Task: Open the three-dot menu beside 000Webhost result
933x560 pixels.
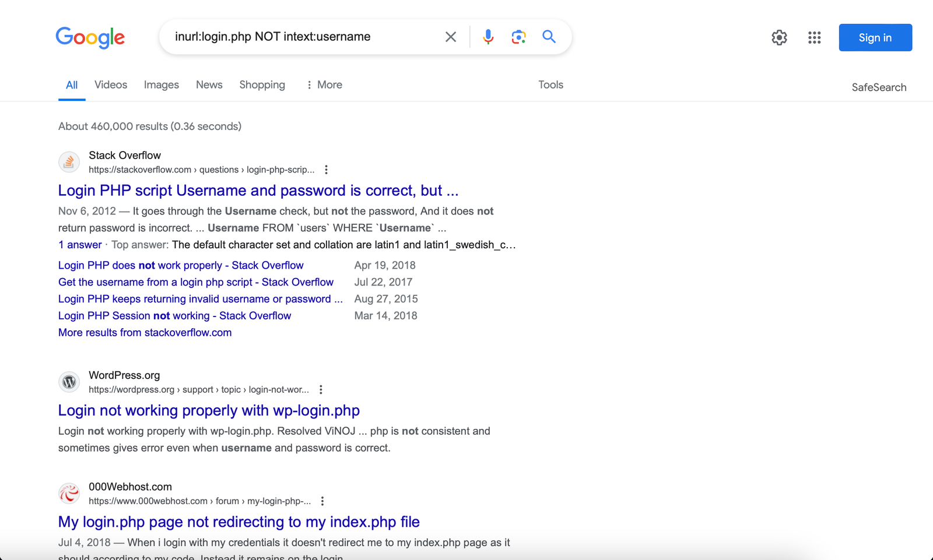Action: coord(322,501)
